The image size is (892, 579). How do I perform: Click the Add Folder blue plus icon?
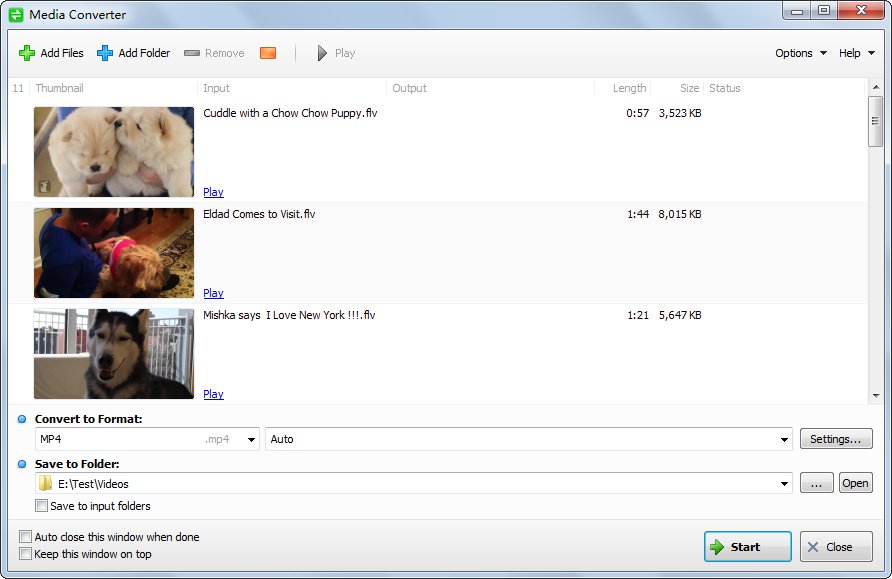click(x=105, y=53)
